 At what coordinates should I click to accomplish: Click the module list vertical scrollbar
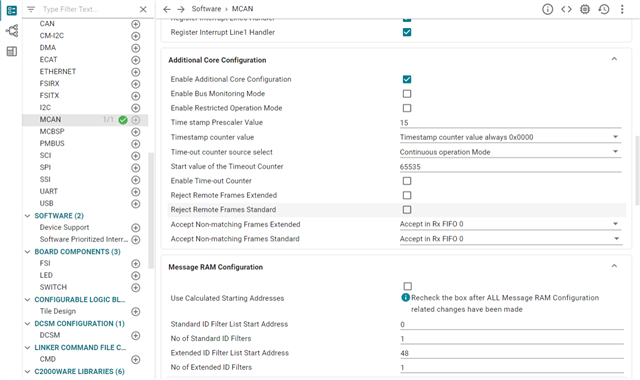pos(151,210)
